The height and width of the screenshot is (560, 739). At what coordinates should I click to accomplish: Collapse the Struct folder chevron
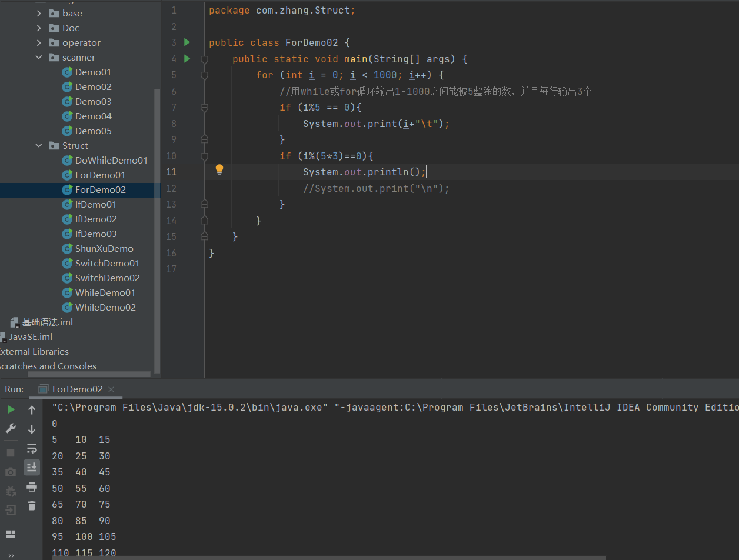point(39,145)
